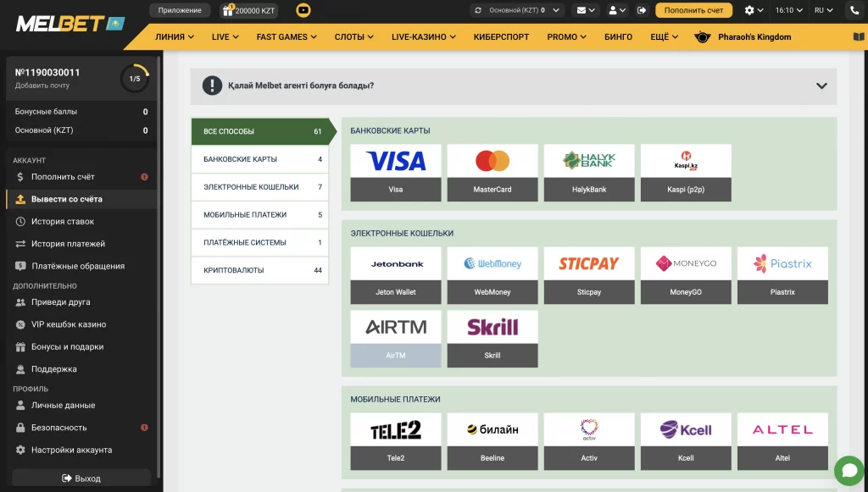Select ЭЛЕКТРОННЫЕ КОШЕЛЬКИ filter tab

pyautogui.click(x=259, y=187)
